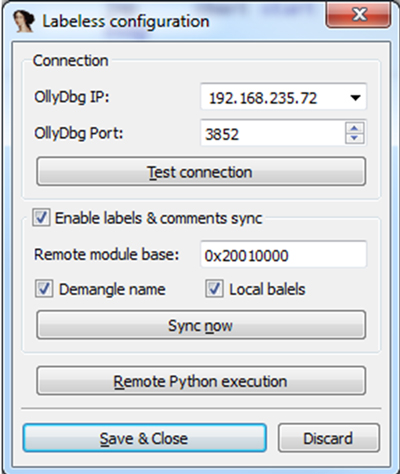
Task: Click the Sync now button
Action: coord(201,325)
